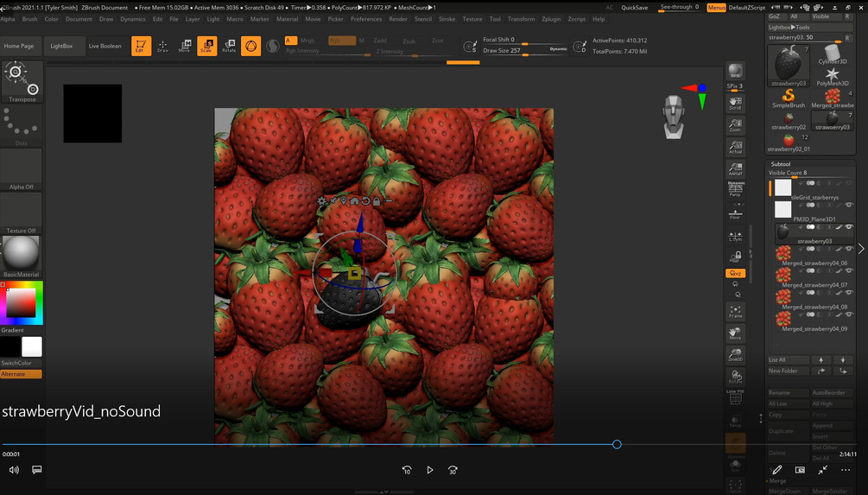Open the Dots stroke picker
Image resolution: width=868 pixels, height=495 pixels.
(x=22, y=125)
